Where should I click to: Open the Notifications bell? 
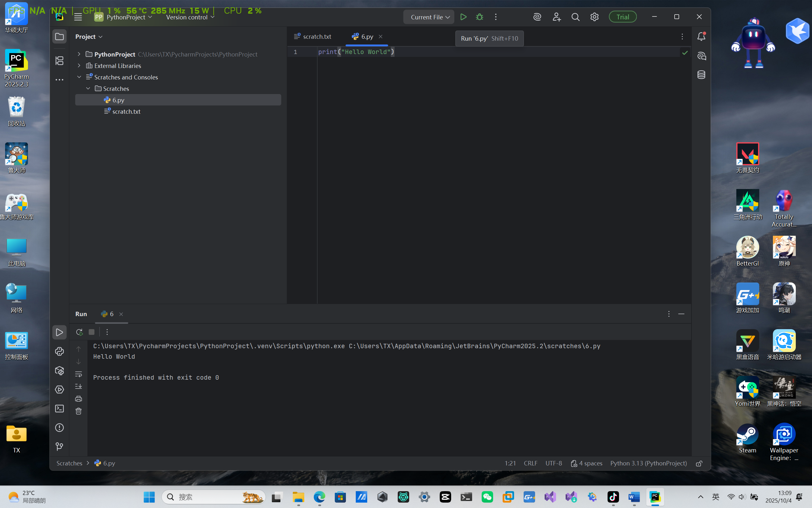701,37
